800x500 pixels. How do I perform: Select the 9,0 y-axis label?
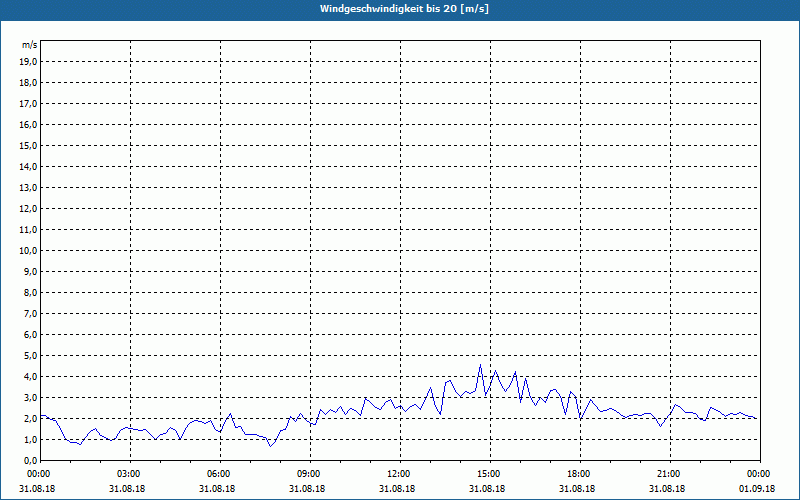30,271
